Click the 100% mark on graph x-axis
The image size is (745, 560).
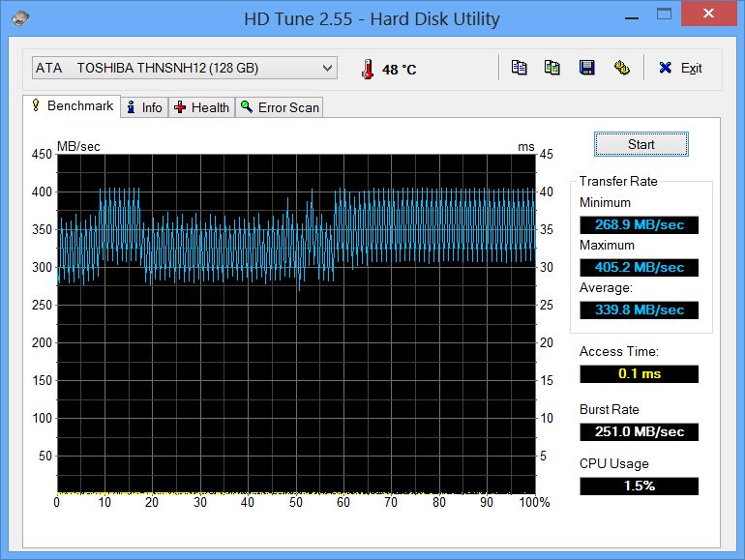[x=534, y=502]
